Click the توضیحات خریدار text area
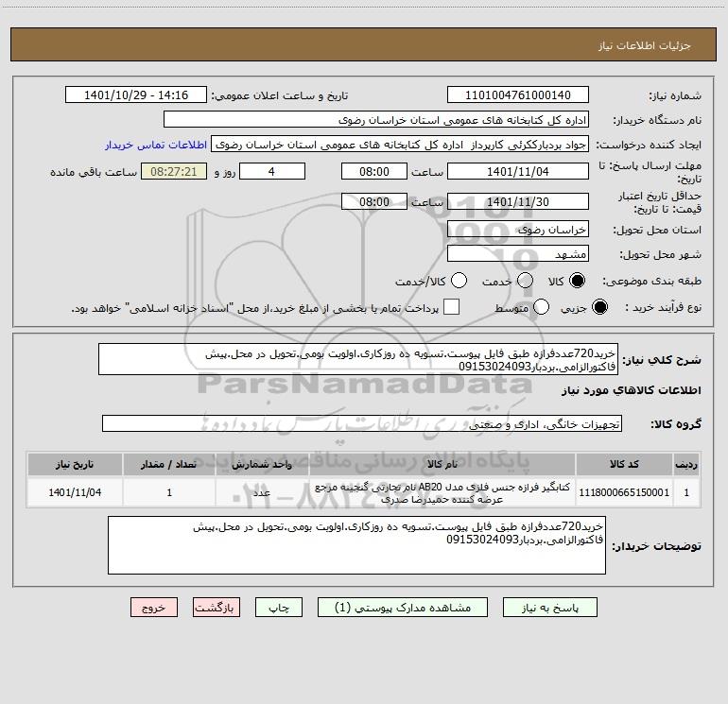This screenshot has height=704, width=728. pos(356,545)
